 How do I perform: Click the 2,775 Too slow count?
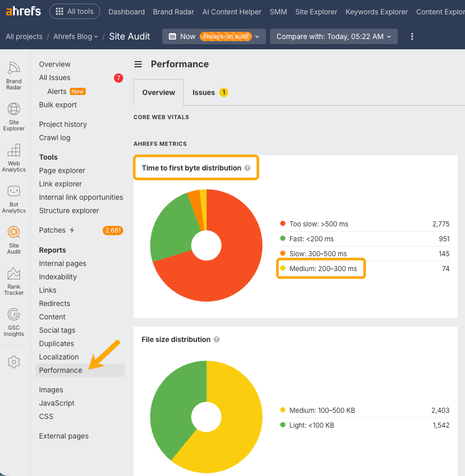pos(441,224)
